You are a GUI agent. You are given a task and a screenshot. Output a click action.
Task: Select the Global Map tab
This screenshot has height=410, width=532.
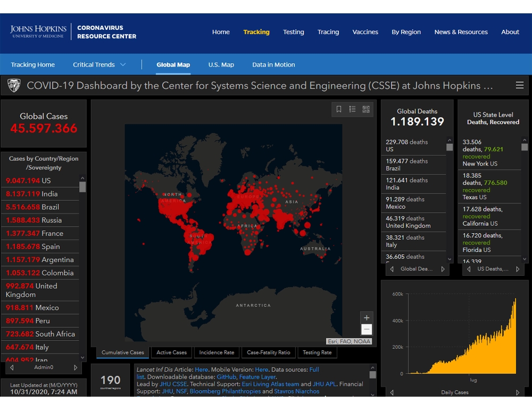173,64
